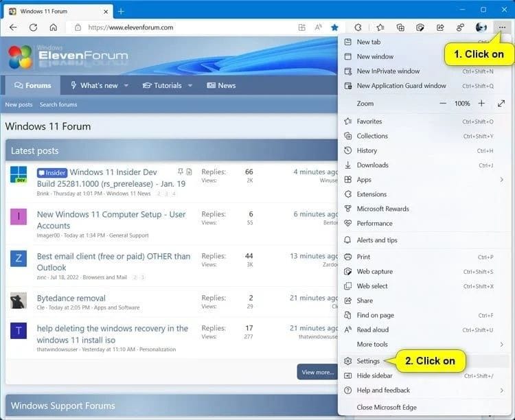Expand Help and feedback submenu

tap(424, 390)
